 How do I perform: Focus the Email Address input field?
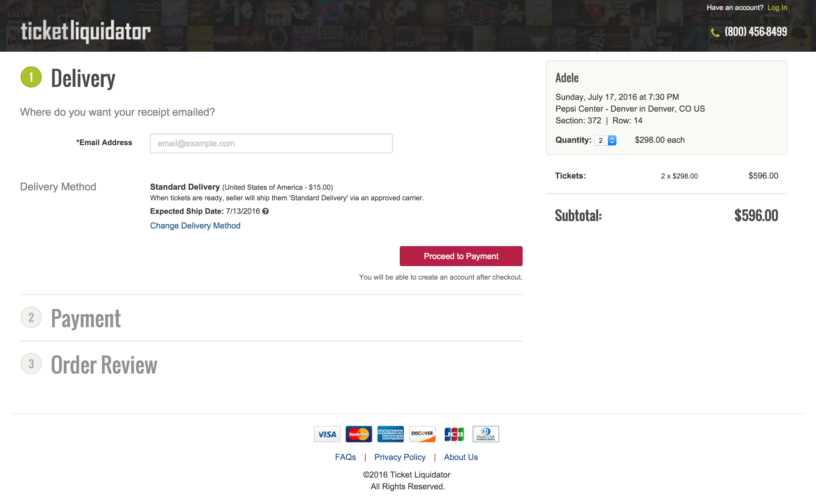click(x=271, y=143)
